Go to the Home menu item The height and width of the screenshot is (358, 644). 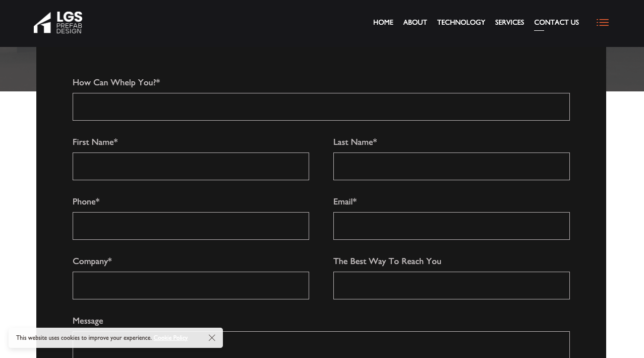click(x=383, y=23)
